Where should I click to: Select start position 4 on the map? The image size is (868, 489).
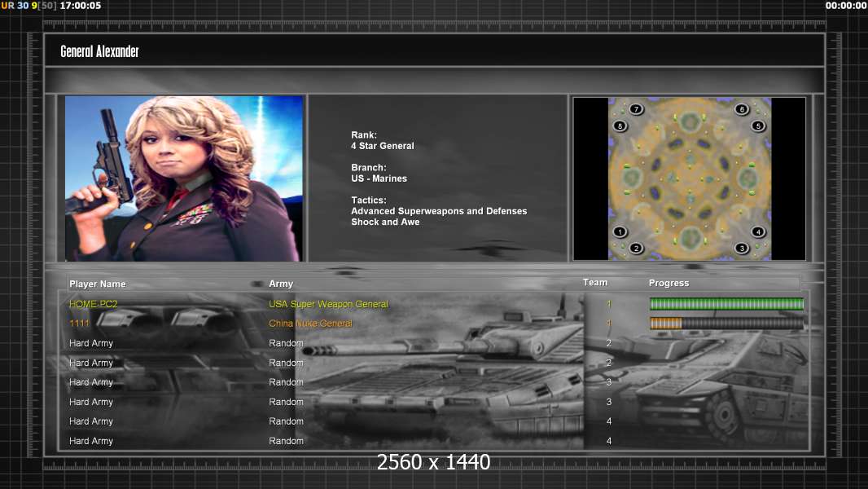coord(758,232)
